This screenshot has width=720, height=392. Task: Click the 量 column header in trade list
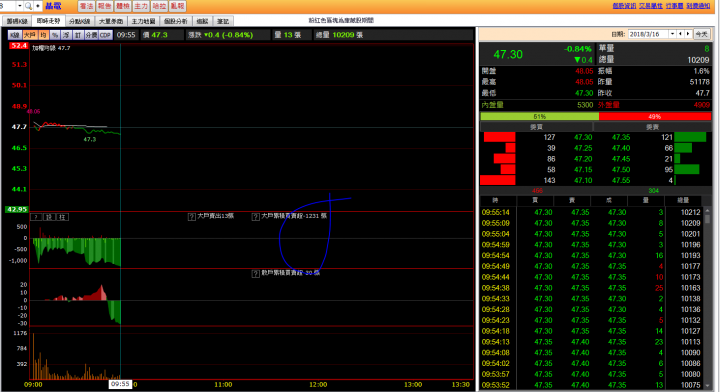pyautogui.click(x=646, y=200)
